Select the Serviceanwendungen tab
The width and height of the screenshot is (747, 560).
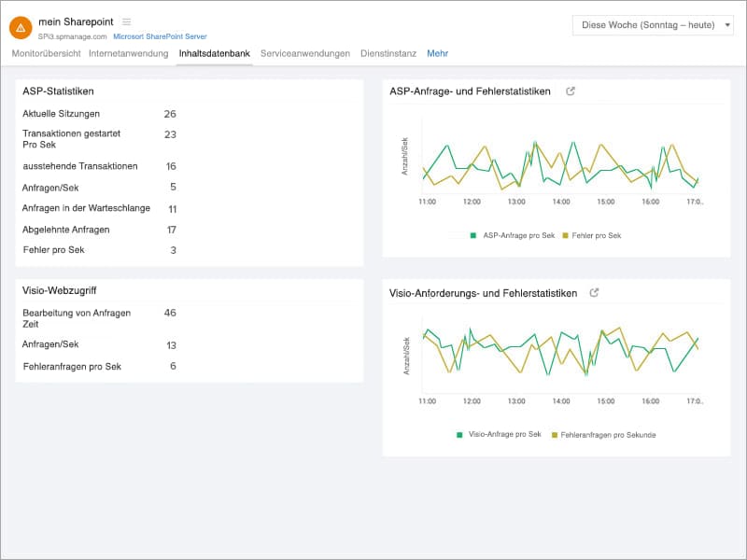click(x=303, y=54)
